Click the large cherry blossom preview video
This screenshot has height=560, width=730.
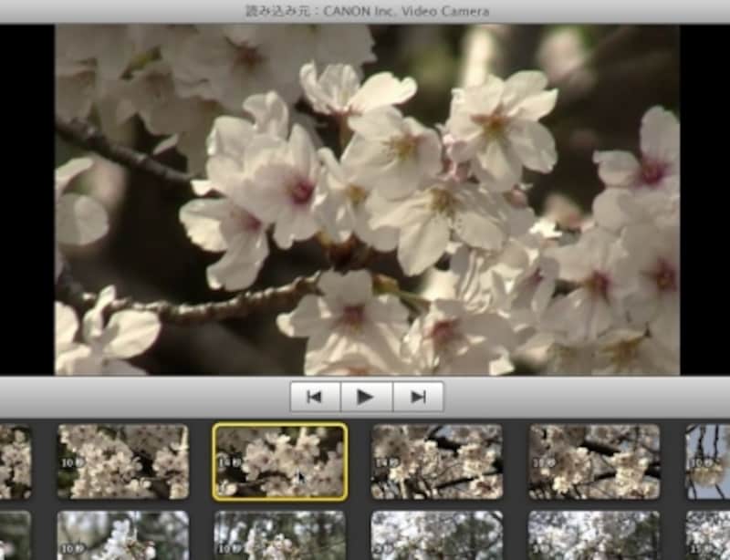click(367, 200)
